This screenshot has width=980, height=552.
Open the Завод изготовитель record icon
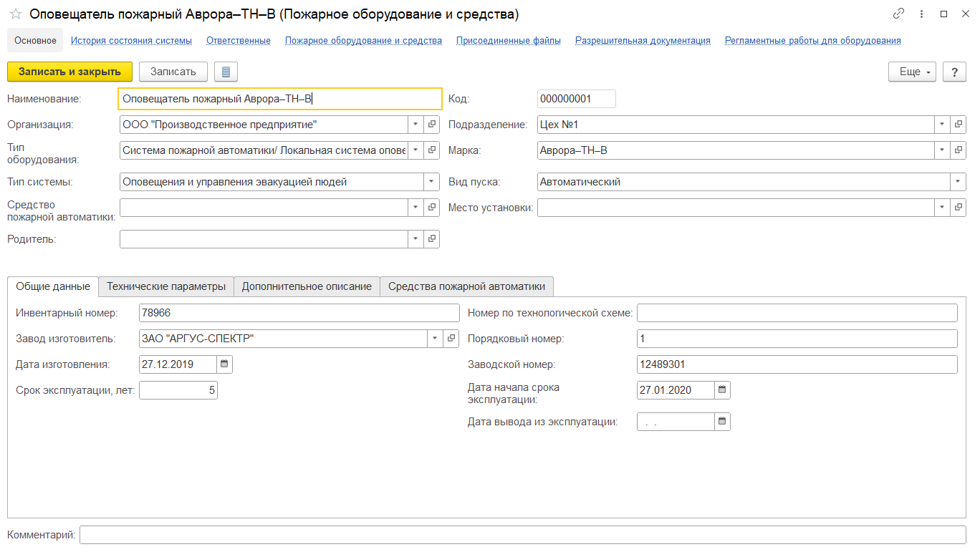451,339
